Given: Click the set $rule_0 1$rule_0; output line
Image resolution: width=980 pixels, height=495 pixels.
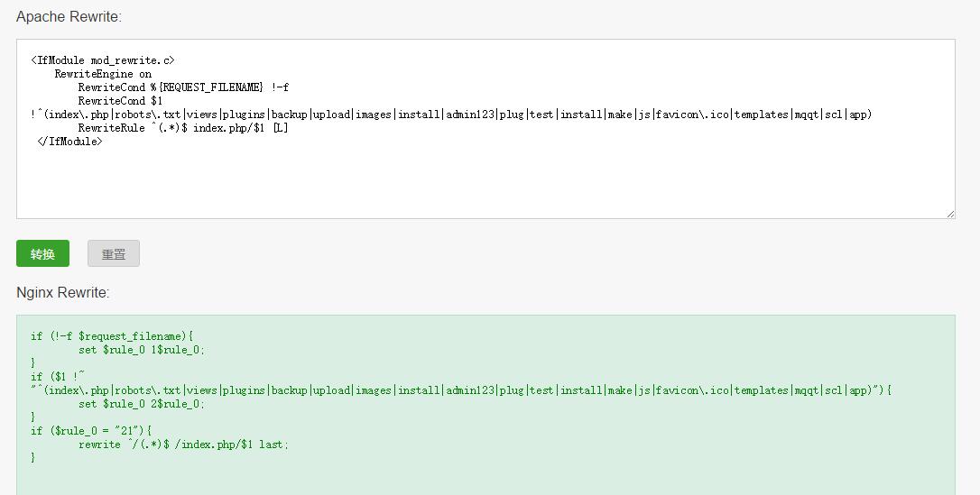Looking at the screenshot, I should (142, 350).
